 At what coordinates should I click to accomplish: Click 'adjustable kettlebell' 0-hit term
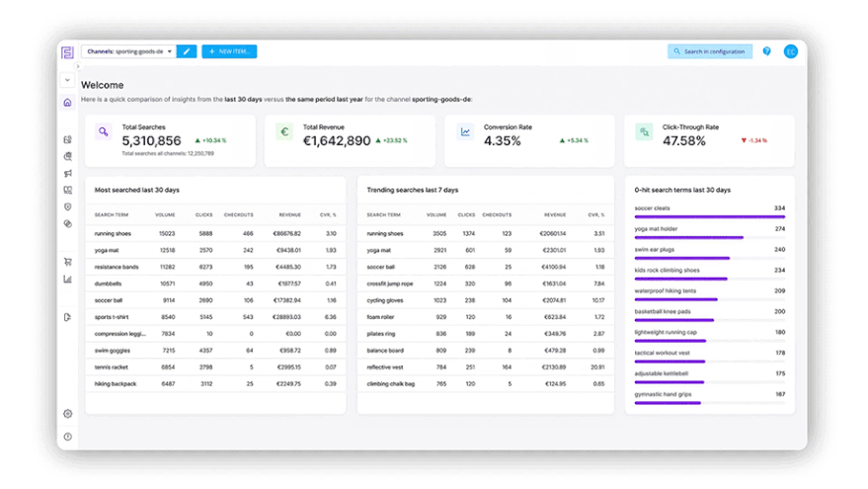click(x=661, y=373)
